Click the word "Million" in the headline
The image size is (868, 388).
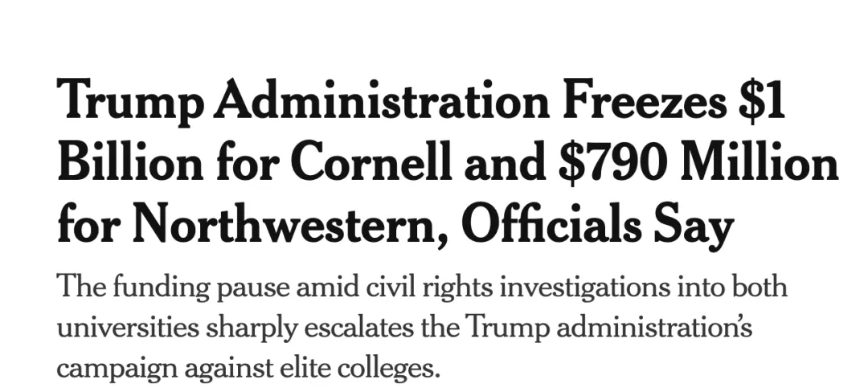[x=759, y=161]
